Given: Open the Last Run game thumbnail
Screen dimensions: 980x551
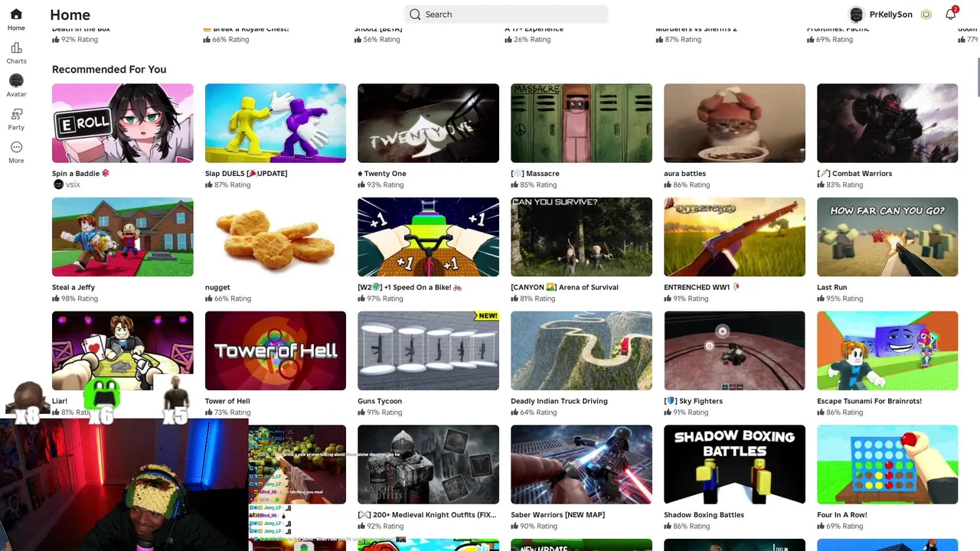Looking at the screenshot, I should tap(887, 237).
